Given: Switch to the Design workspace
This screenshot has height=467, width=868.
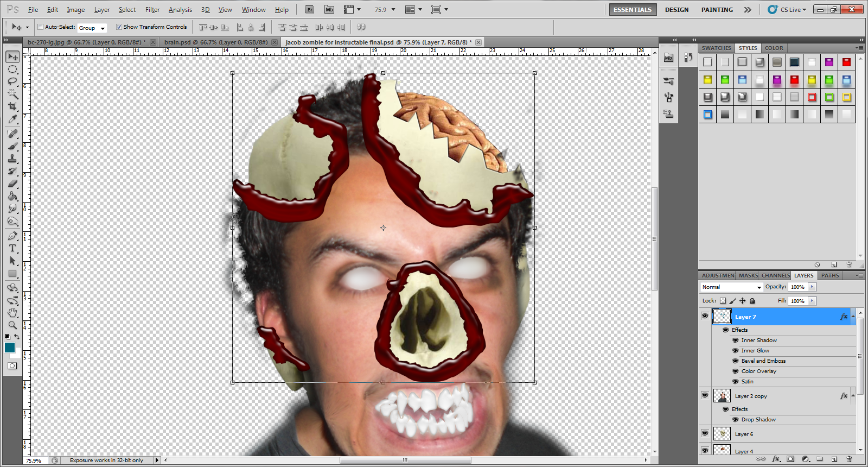Looking at the screenshot, I should click(677, 10).
